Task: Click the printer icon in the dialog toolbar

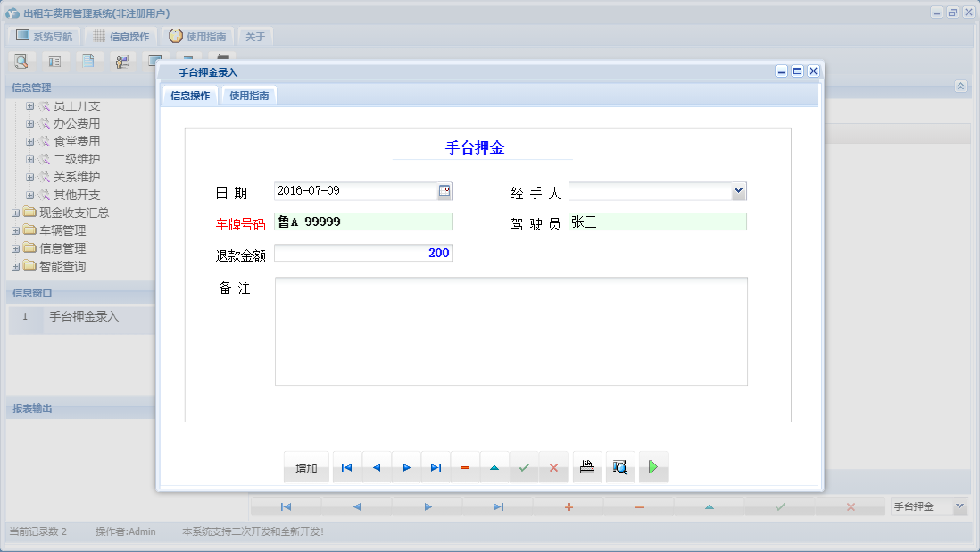Action: tap(586, 466)
